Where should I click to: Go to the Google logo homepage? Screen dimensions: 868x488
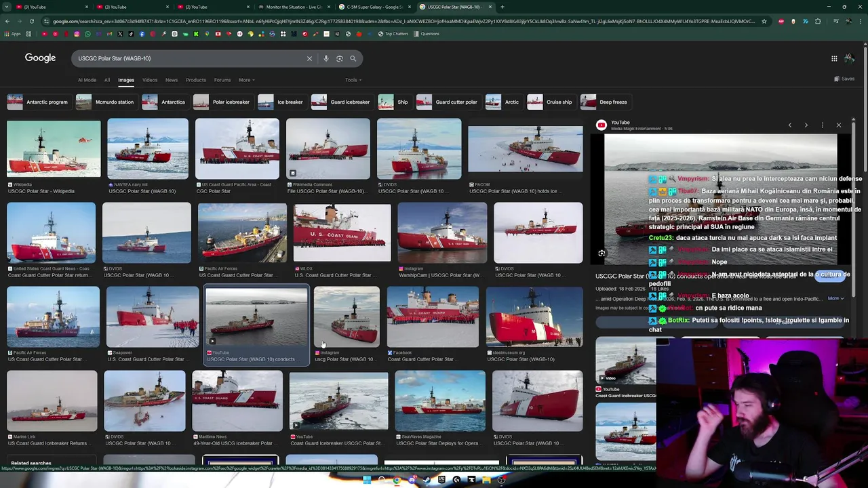point(40,58)
